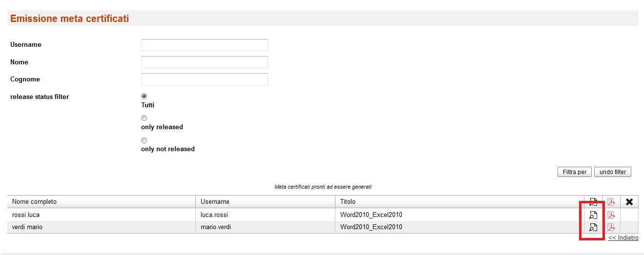Download the PDF certificate for rossi luca
The width and height of the screenshot is (644, 255).
pos(611,215)
